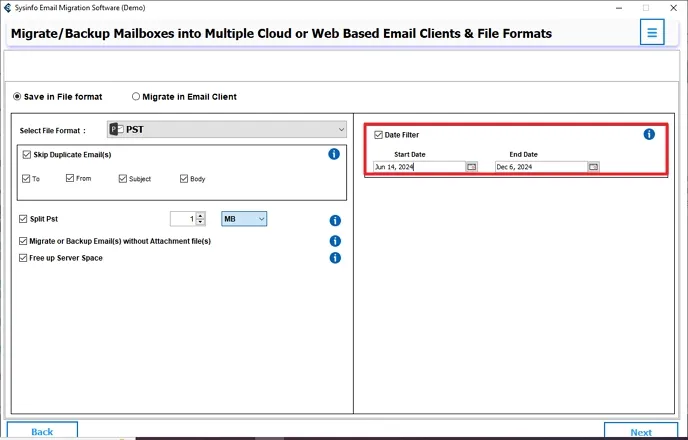Uncheck the To checkbox
Image resolution: width=688 pixels, height=440 pixels.
tap(26, 179)
